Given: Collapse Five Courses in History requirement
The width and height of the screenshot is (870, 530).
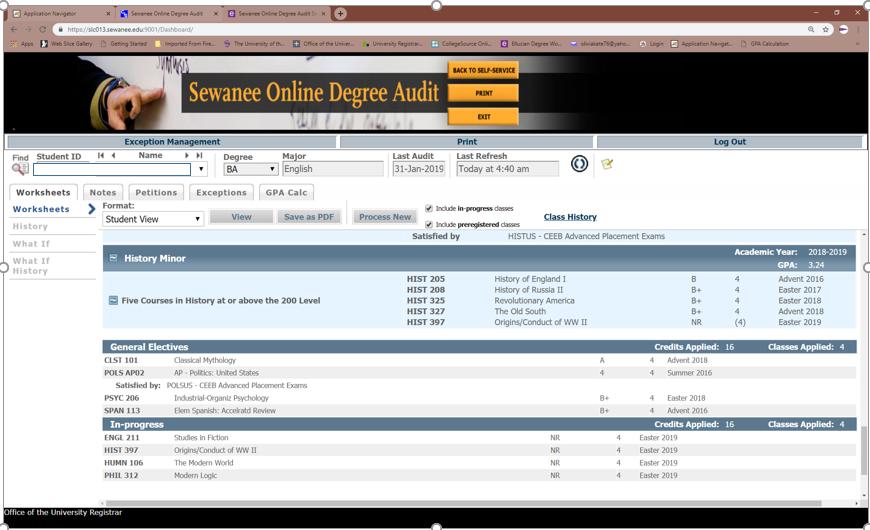Looking at the screenshot, I should [113, 300].
